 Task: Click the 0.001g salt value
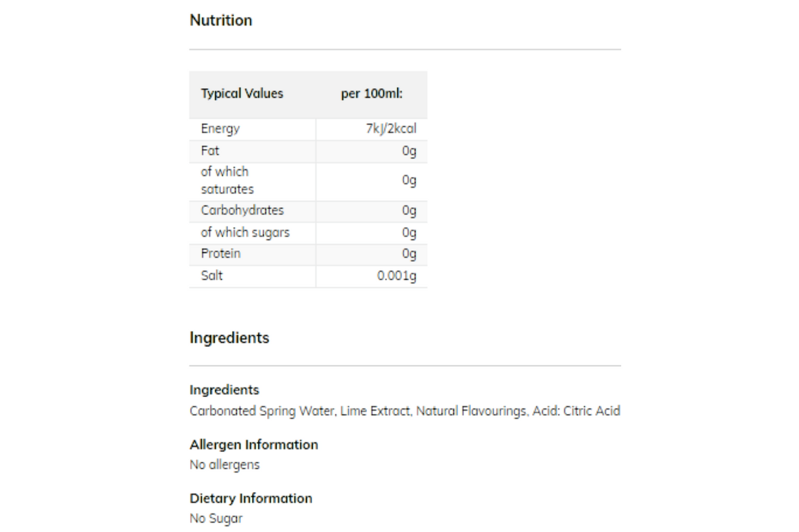396,276
